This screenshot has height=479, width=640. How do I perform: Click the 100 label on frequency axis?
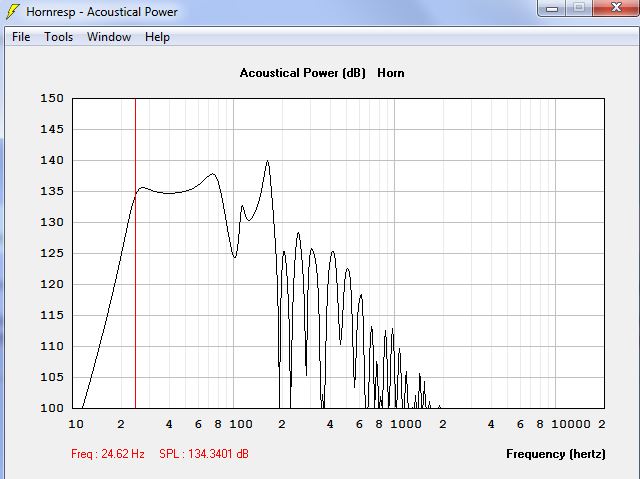point(241,424)
